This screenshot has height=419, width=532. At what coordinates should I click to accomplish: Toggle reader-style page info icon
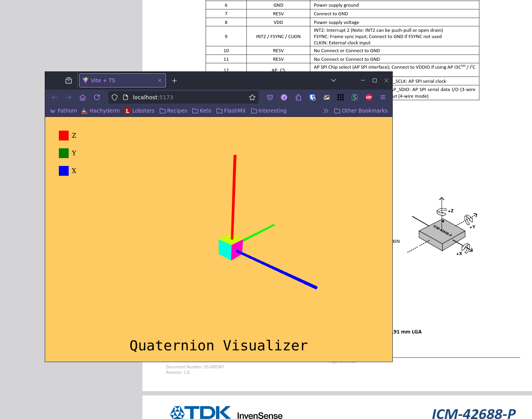pos(125,97)
